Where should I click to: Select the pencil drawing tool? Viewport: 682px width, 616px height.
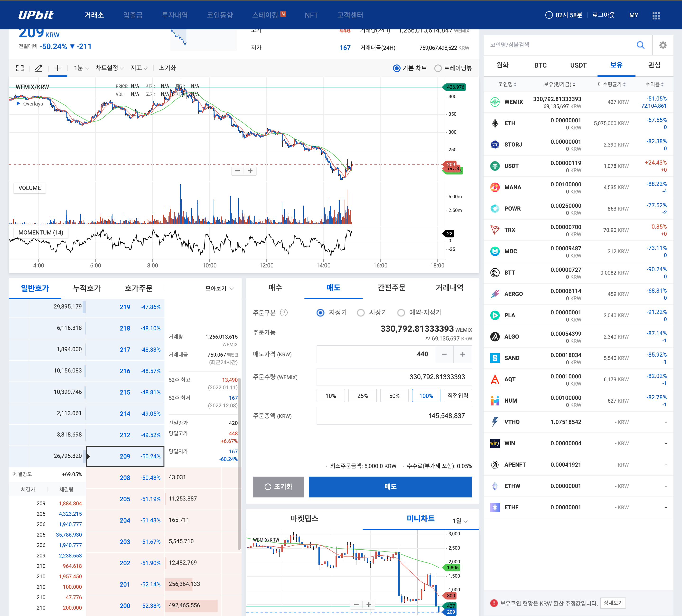point(39,68)
